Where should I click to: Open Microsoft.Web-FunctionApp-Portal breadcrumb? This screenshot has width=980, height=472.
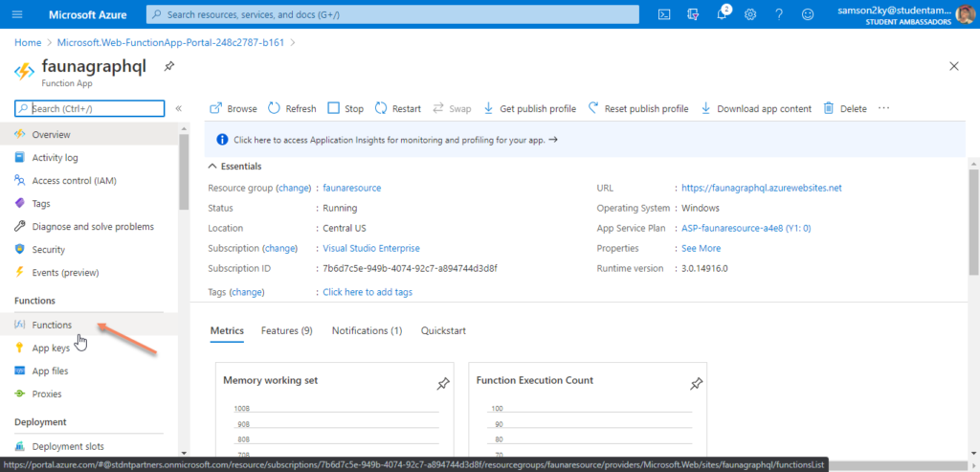170,42
